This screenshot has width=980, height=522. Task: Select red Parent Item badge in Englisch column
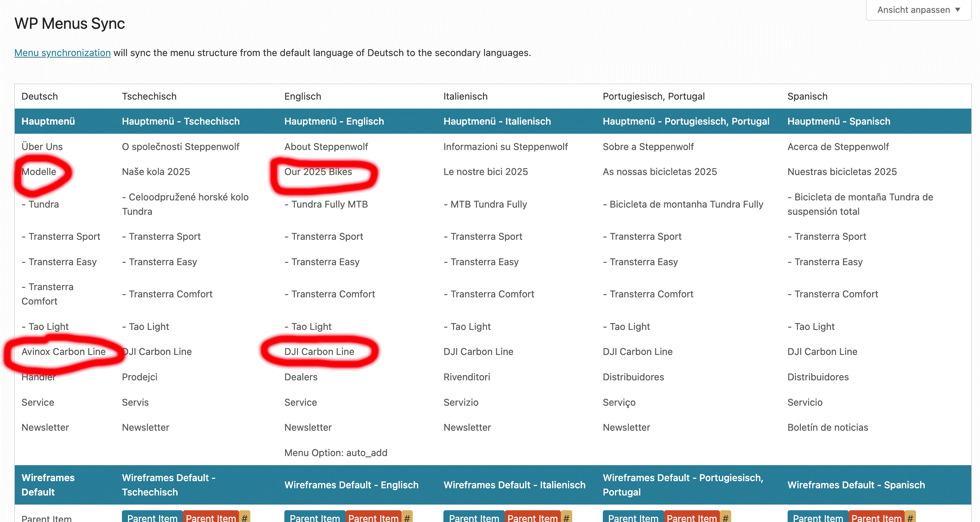(373, 518)
